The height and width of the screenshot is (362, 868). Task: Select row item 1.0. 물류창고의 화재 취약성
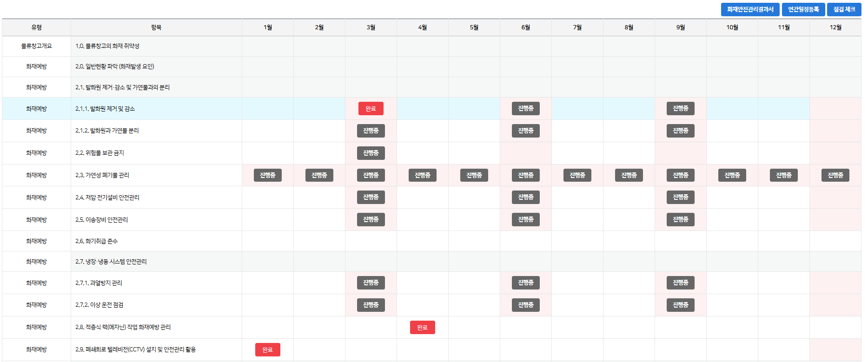coord(107,46)
